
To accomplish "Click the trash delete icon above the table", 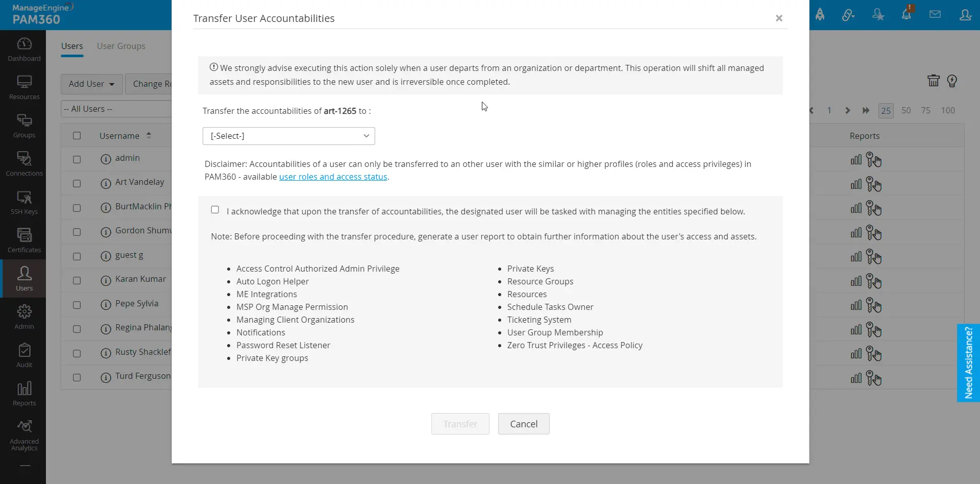I will pyautogui.click(x=933, y=81).
